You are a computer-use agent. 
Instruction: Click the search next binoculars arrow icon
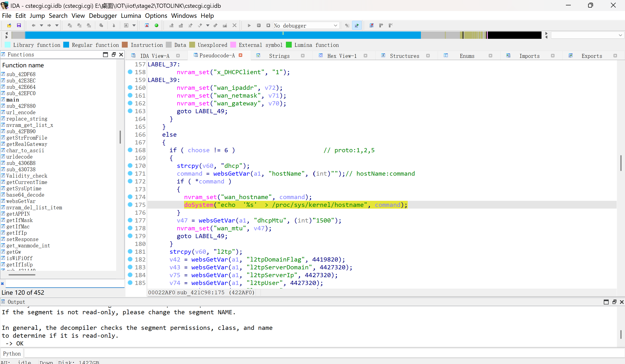click(x=101, y=25)
